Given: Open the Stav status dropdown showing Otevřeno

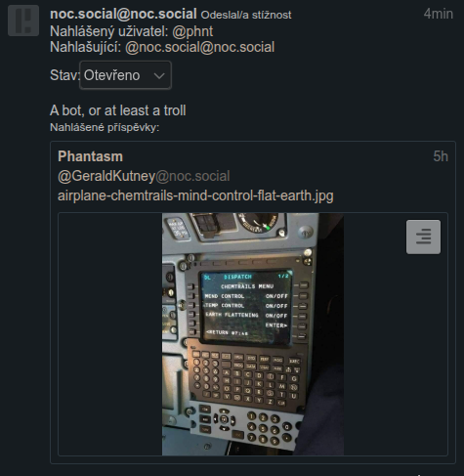Looking at the screenshot, I should coord(125,75).
